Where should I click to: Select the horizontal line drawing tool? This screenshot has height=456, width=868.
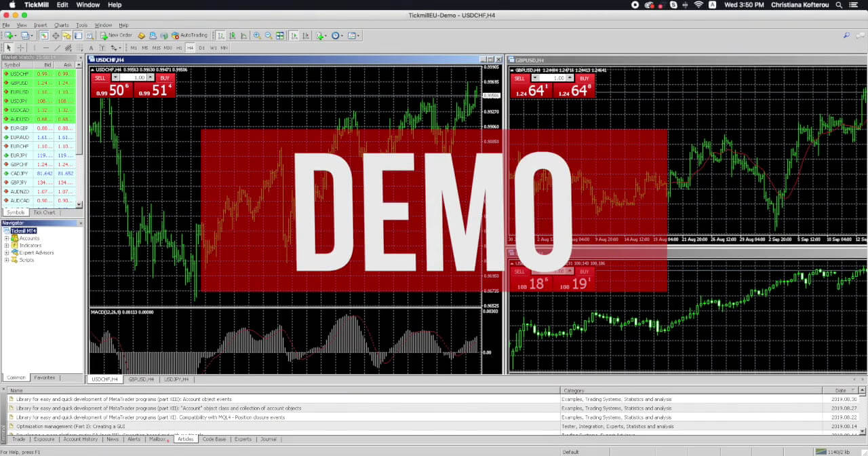[45, 47]
